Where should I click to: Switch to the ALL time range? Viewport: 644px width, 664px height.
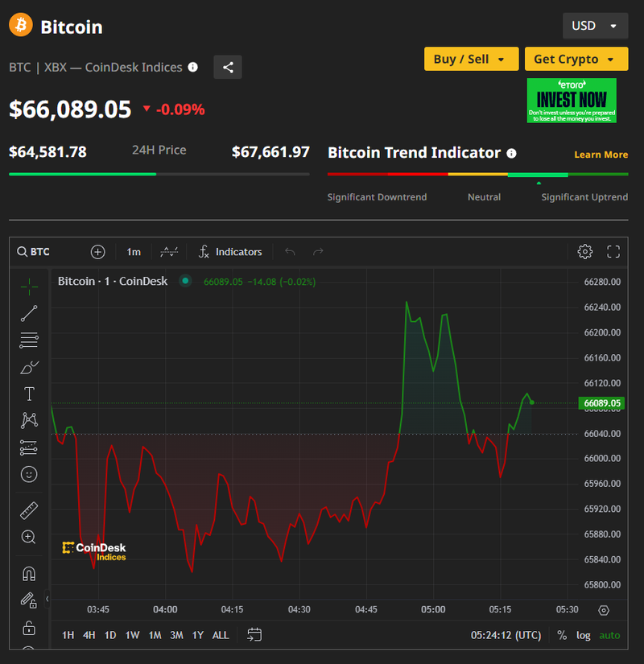(221, 635)
